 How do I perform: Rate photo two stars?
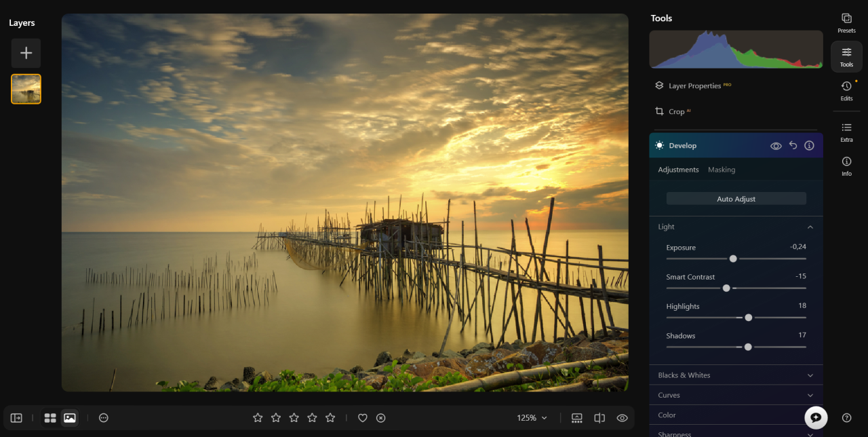pos(276,418)
